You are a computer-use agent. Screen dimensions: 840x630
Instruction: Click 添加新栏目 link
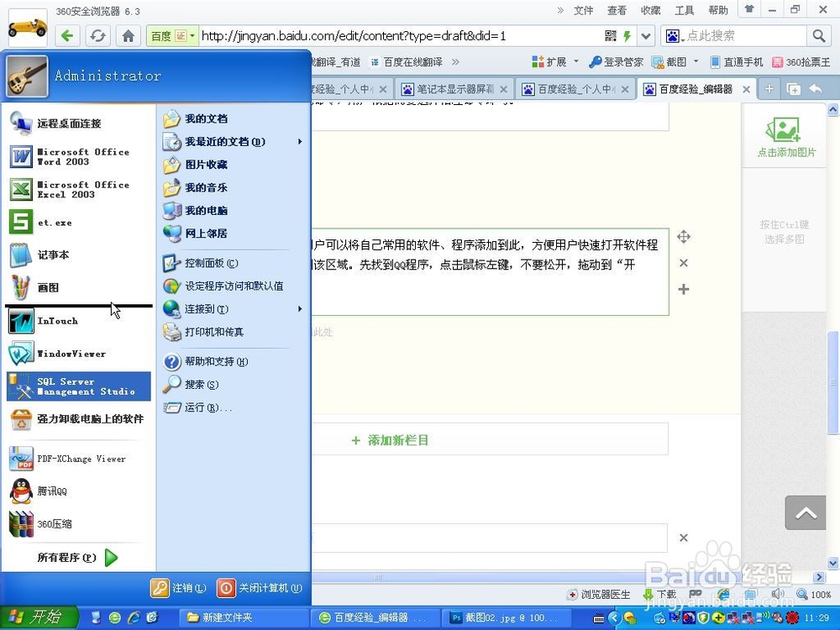(x=390, y=440)
